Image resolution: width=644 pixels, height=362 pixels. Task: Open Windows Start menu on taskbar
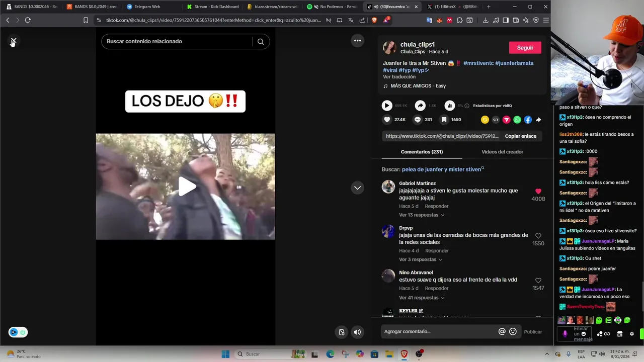(x=225, y=354)
